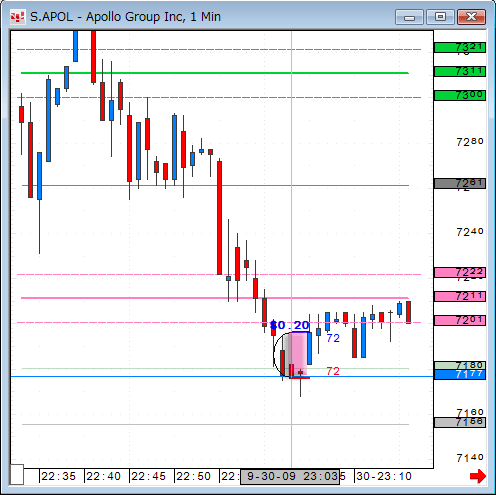496x495 pixels.
Task: Click the 9-30-09 23:03 cursor time label
Action: [290, 476]
